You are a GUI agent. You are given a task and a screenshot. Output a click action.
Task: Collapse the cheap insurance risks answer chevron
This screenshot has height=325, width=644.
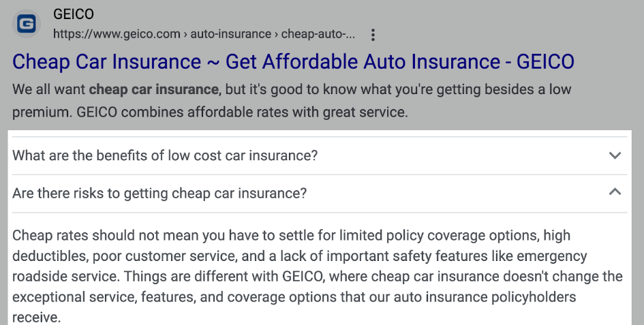pyautogui.click(x=615, y=192)
